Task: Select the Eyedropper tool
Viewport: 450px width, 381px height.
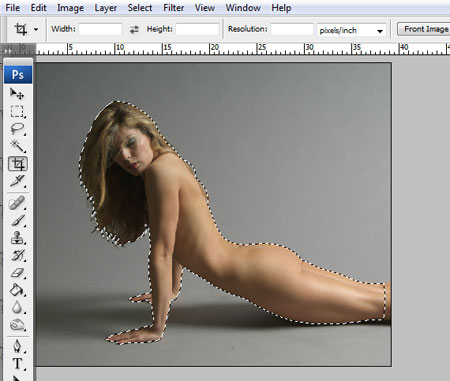Action: [x=17, y=181]
